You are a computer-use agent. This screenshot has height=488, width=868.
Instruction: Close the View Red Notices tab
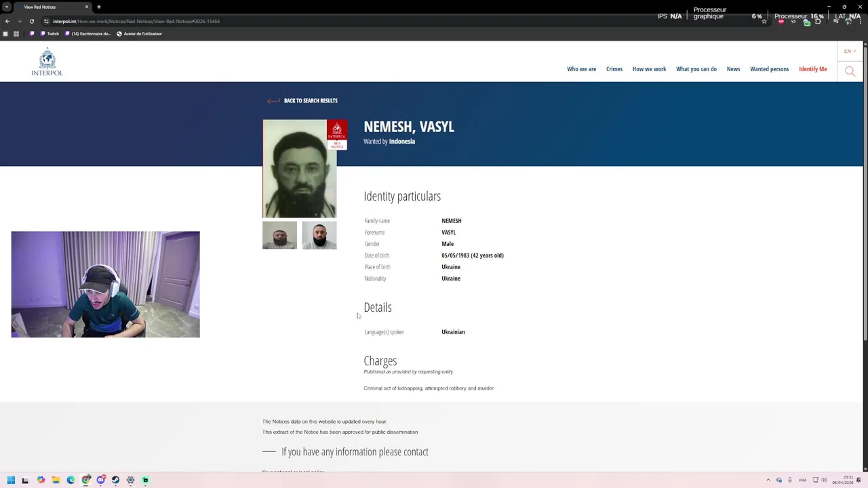(x=86, y=7)
